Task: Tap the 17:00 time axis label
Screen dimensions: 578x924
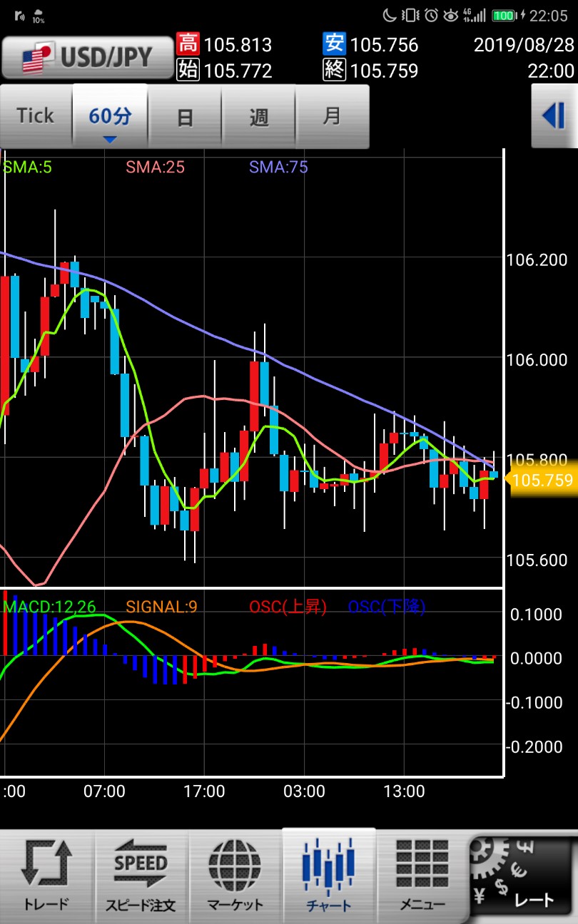Action: click(x=204, y=791)
